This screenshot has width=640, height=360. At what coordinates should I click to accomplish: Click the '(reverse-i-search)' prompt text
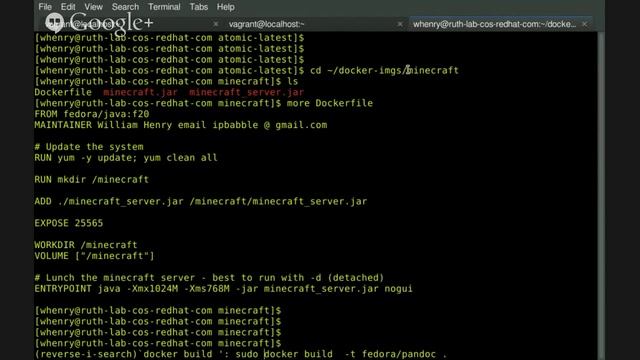86,354
